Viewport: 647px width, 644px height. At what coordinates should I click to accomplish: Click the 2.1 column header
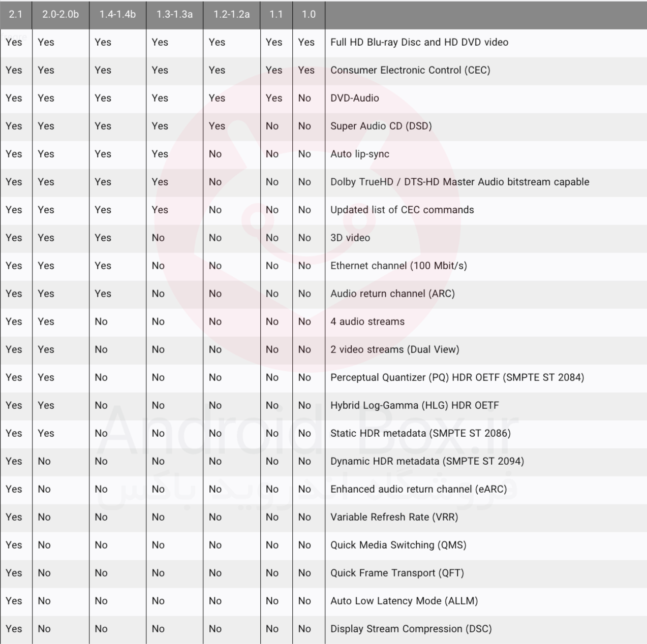click(16, 14)
